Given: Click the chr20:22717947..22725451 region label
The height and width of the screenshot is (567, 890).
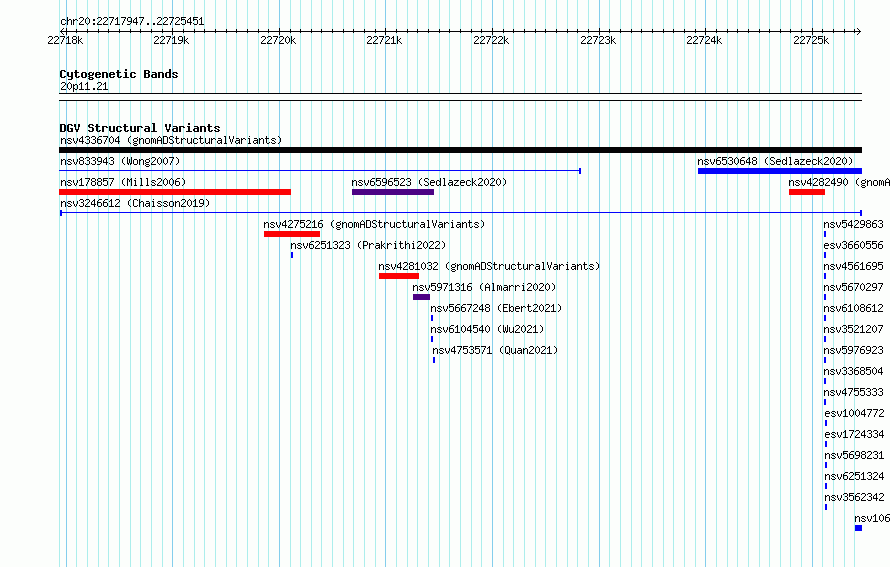Looking at the screenshot, I should pos(132,21).
